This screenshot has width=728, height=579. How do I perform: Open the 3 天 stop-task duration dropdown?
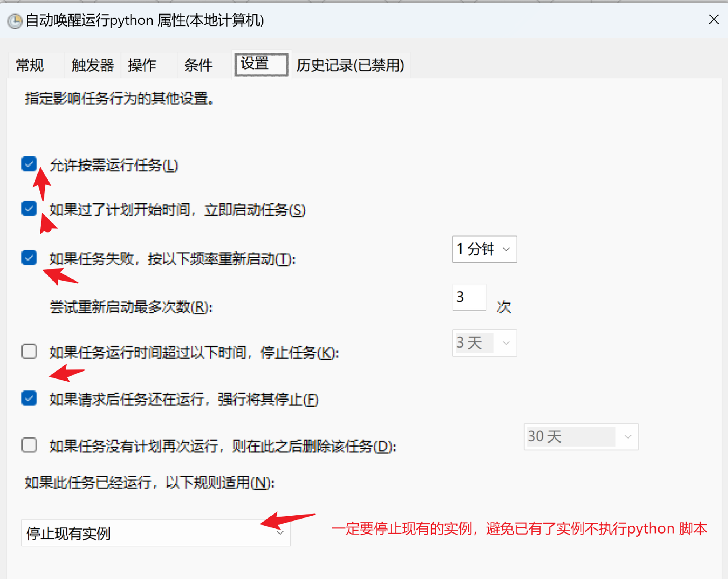[x=484, y=343]
